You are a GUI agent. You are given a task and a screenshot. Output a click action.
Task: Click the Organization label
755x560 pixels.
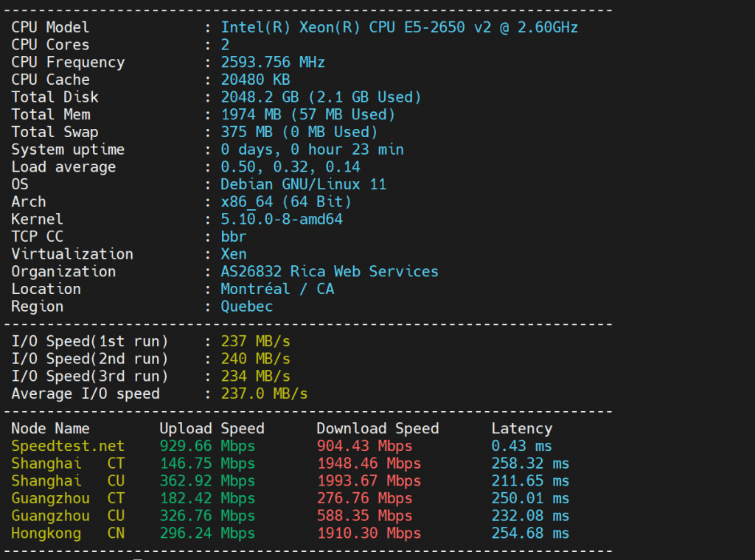click(63, 271)
